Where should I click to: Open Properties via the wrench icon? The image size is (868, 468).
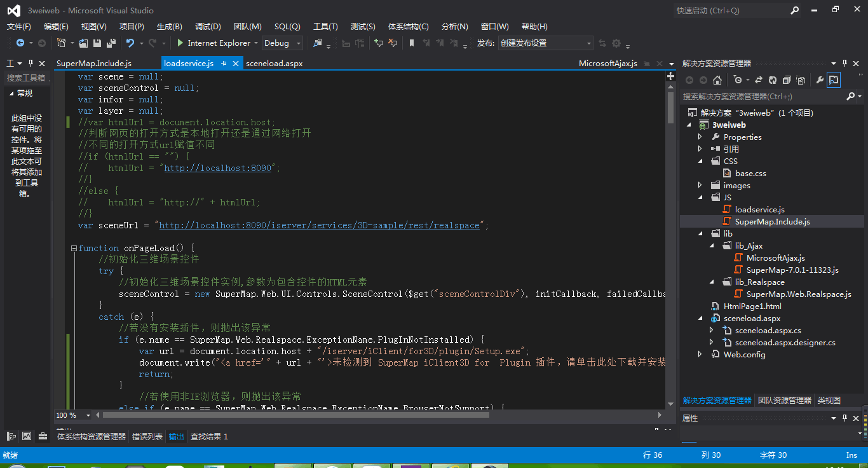tap(820, 80)
